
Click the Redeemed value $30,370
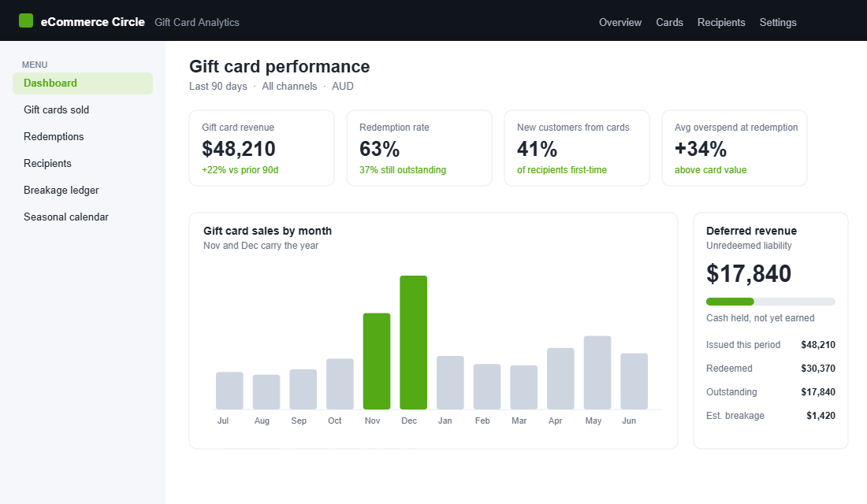[818, 369]
